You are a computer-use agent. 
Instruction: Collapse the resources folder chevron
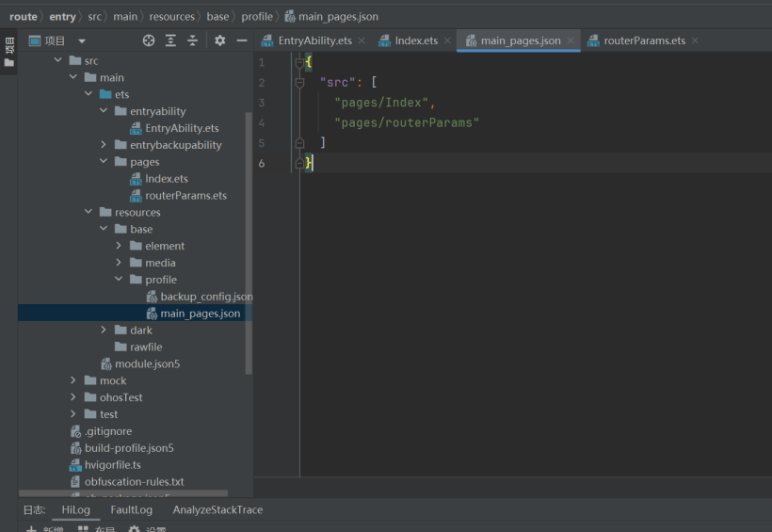pyautogui.click(x=88, y=211)
